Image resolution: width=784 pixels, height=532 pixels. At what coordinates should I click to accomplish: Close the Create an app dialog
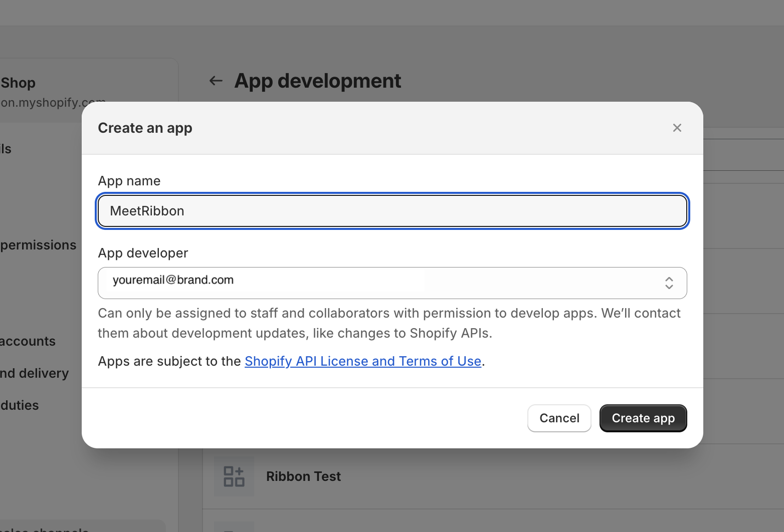pyautogui.click(x=677, y=128)
